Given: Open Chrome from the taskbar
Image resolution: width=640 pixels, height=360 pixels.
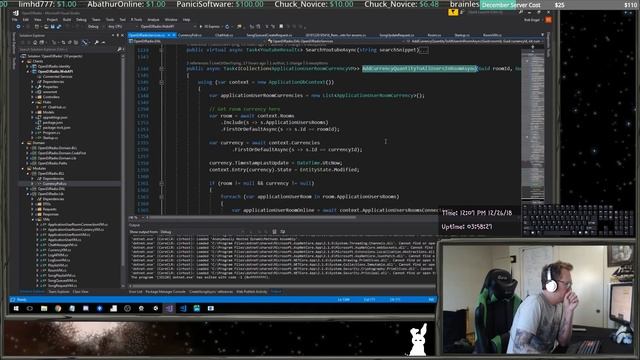Looking at the screenshot, I should 58,308.
